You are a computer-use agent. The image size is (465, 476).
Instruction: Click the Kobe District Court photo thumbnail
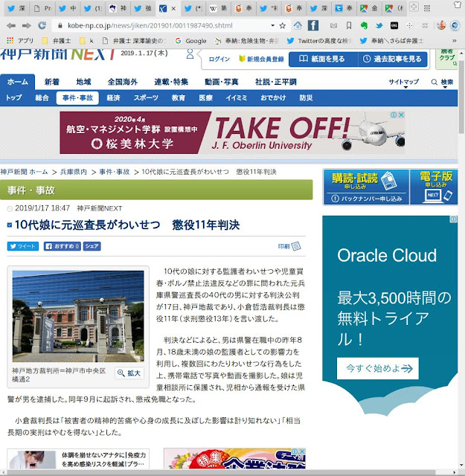(x=78, y=316)
